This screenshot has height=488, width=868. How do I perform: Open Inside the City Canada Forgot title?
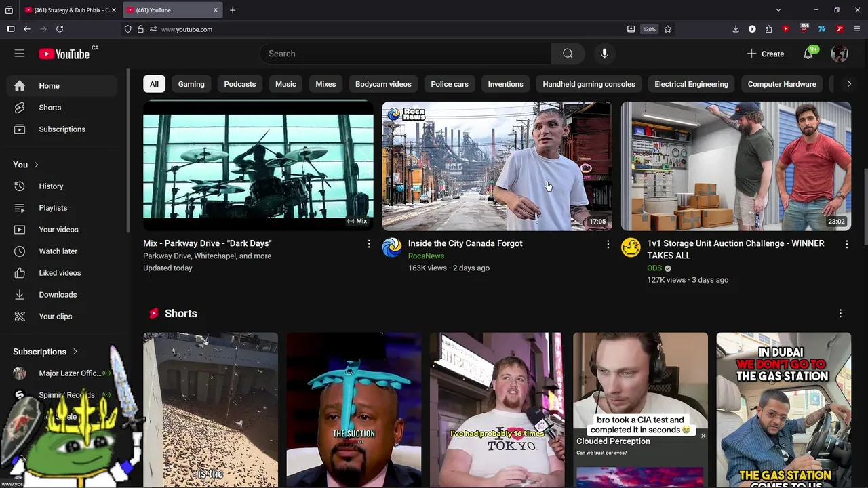coord(465,243)
